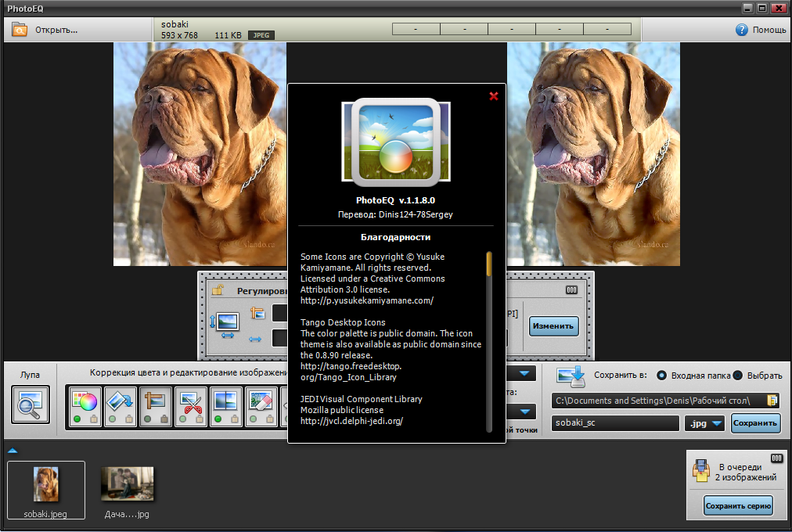This screenshot has height=532, width=792.
Task: Close the about dialog with red X
Action: click(494, 96)
